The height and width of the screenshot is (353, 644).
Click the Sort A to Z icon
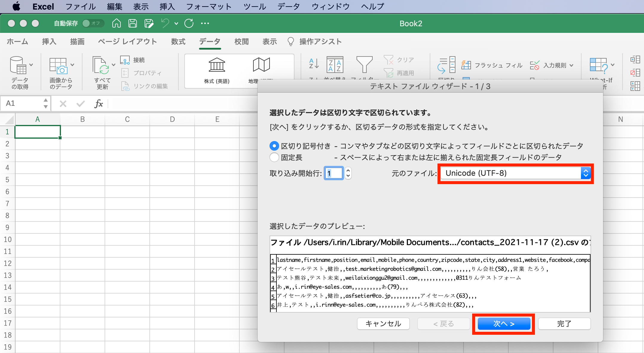pos(314,64)
